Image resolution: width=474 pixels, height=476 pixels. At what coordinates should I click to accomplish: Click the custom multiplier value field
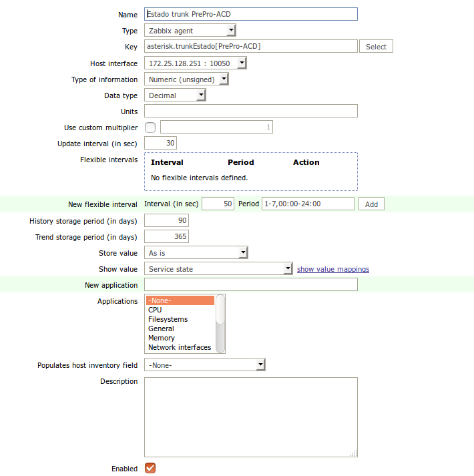tap(216, 128)
